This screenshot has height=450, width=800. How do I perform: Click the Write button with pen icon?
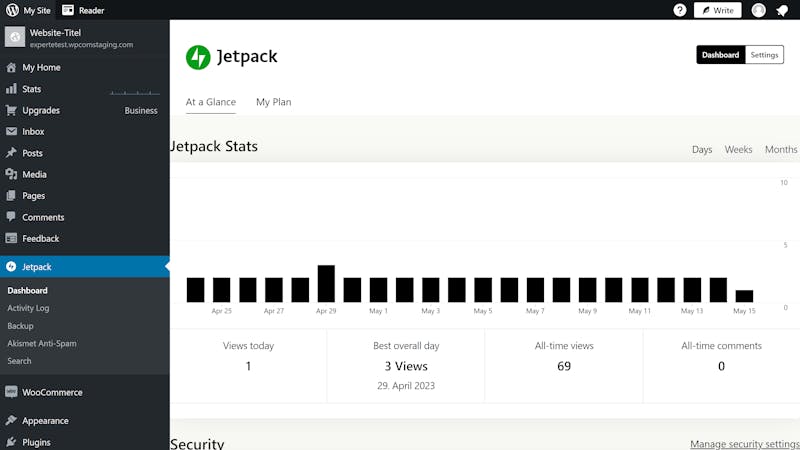717,10
